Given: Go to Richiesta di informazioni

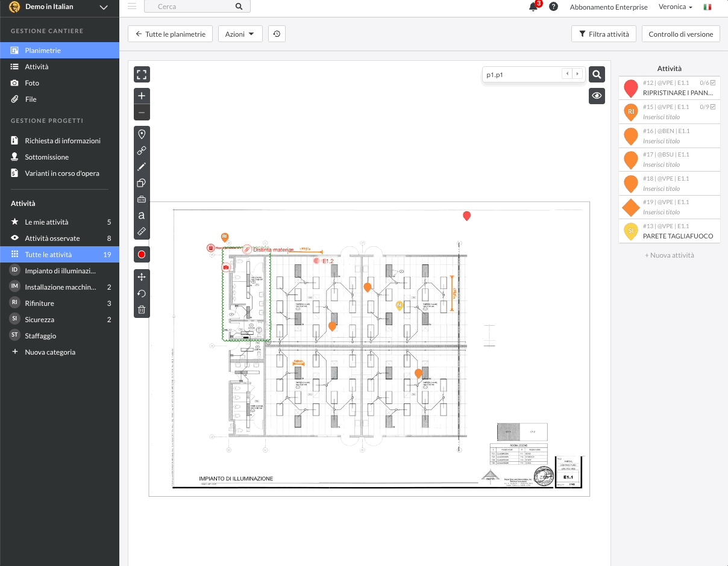Looking at the screenshot, I should tap(63, 141).
